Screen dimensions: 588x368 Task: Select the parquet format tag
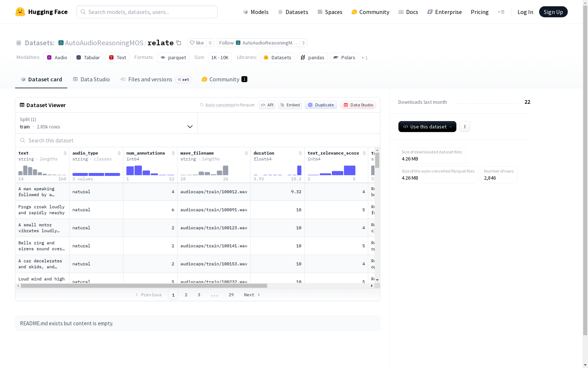[173, 57]
